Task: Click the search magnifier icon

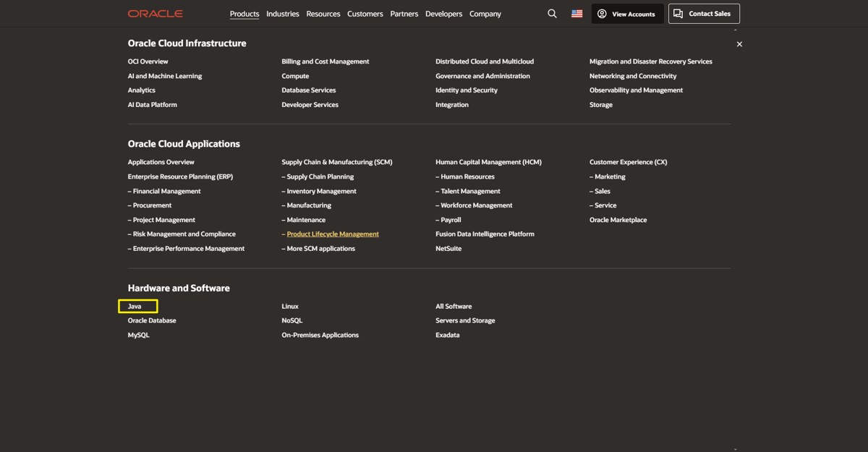Action: pyautogui.click(x=552, y=14)
